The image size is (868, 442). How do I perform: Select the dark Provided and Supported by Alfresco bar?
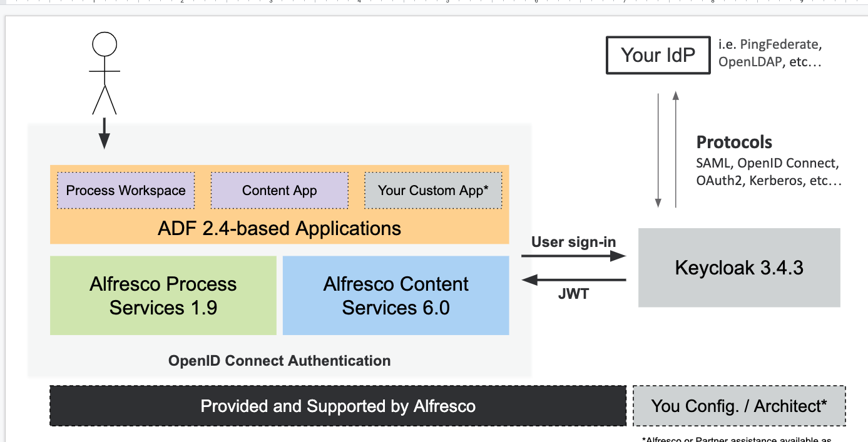[x=338, y=406]
